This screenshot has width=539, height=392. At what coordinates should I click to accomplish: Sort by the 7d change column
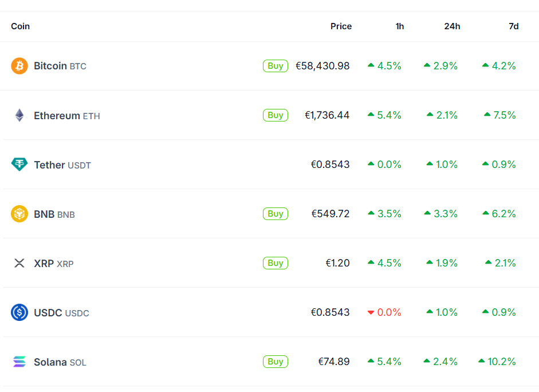click(514, 26)
